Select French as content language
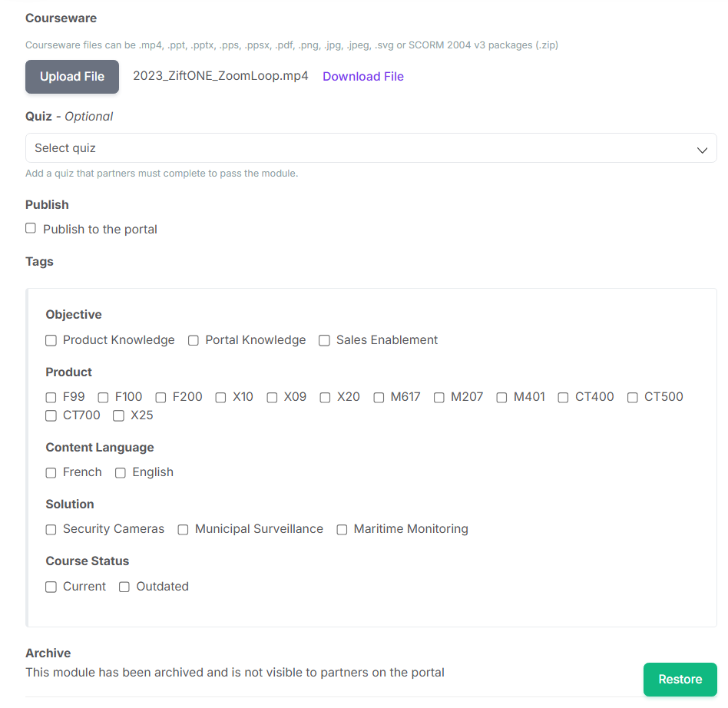728x708 pixels. pos(51,473)
